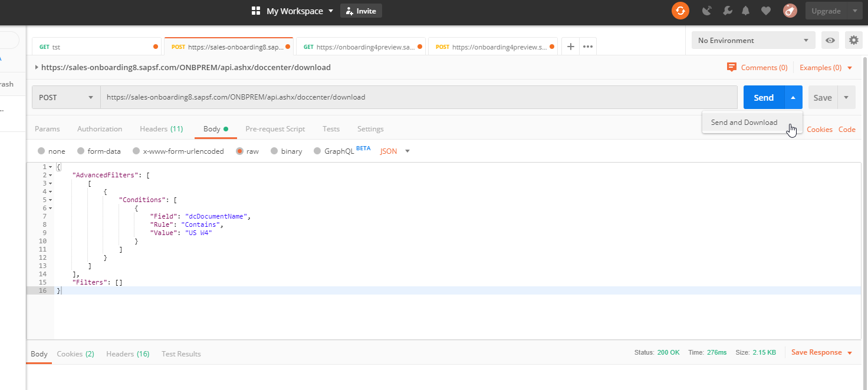
Task: Open the POST method dropdown
Action: (x=66, y=97)
